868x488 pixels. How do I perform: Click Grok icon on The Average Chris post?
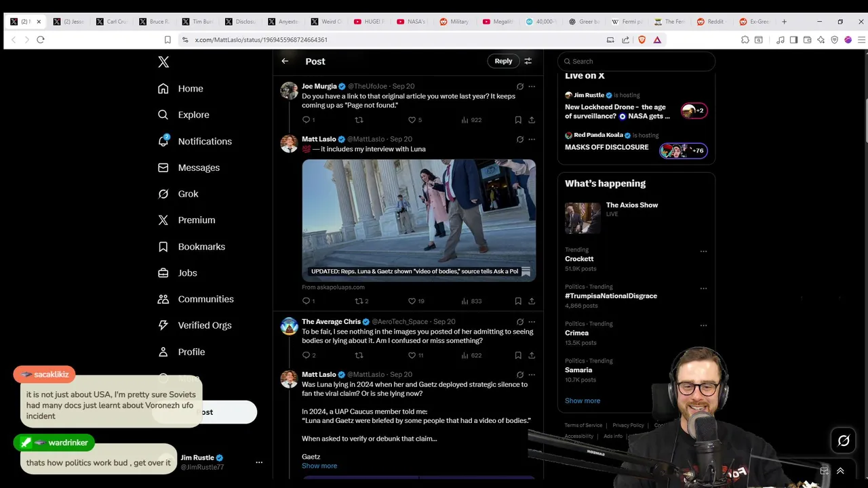(520, 322)
